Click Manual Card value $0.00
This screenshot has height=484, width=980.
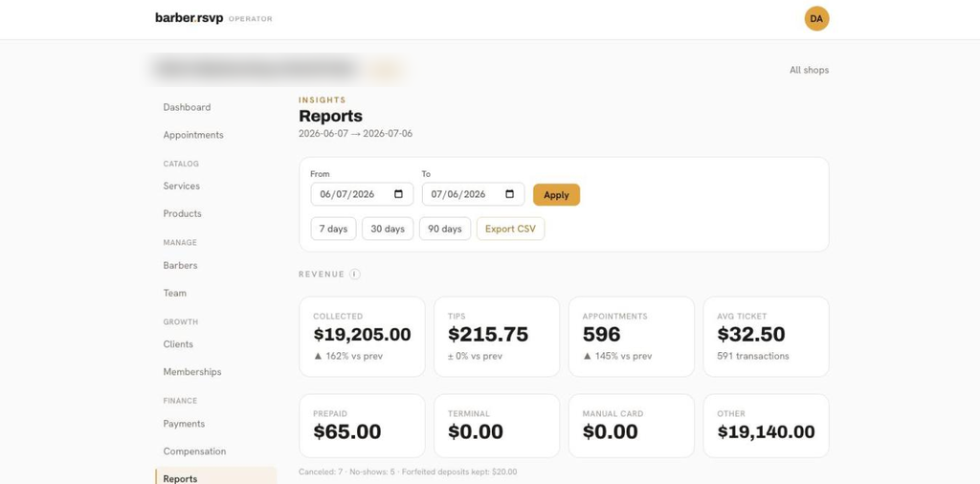point(610,431)
